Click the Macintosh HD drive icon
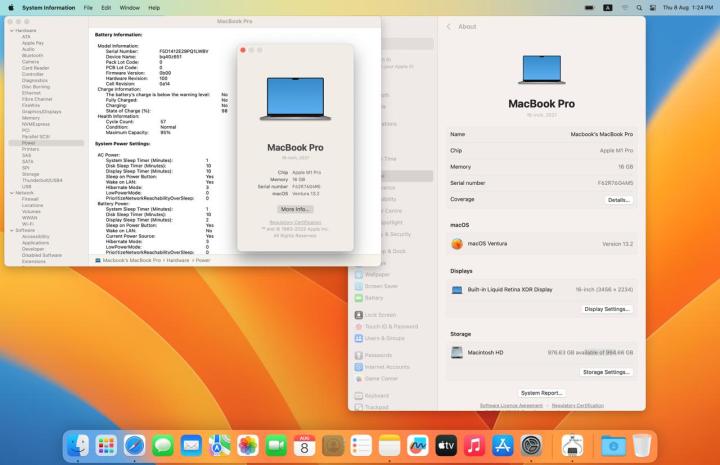The image size is (720, 465). tap(457, 353)
